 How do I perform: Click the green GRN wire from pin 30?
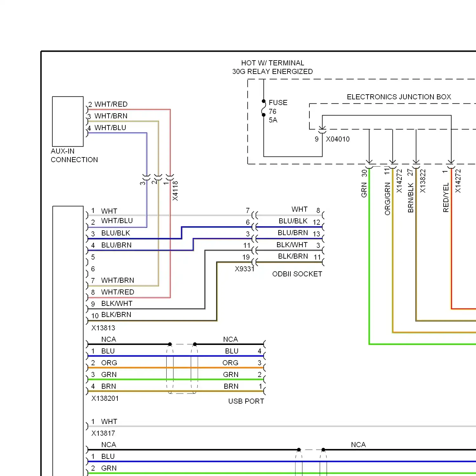coord(369,257)
